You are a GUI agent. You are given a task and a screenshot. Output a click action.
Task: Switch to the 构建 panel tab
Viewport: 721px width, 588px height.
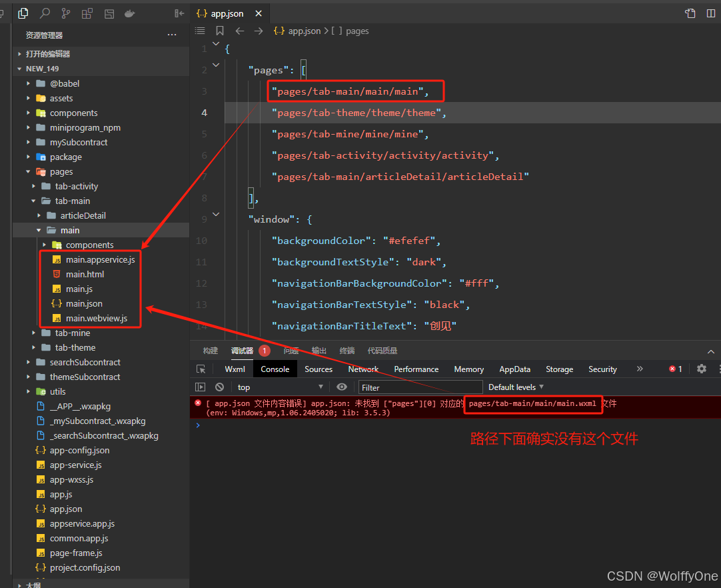211,351
